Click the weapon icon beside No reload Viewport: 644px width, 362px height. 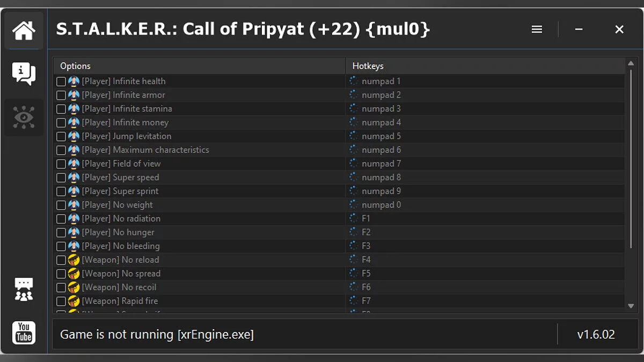(x=73, y=260)
